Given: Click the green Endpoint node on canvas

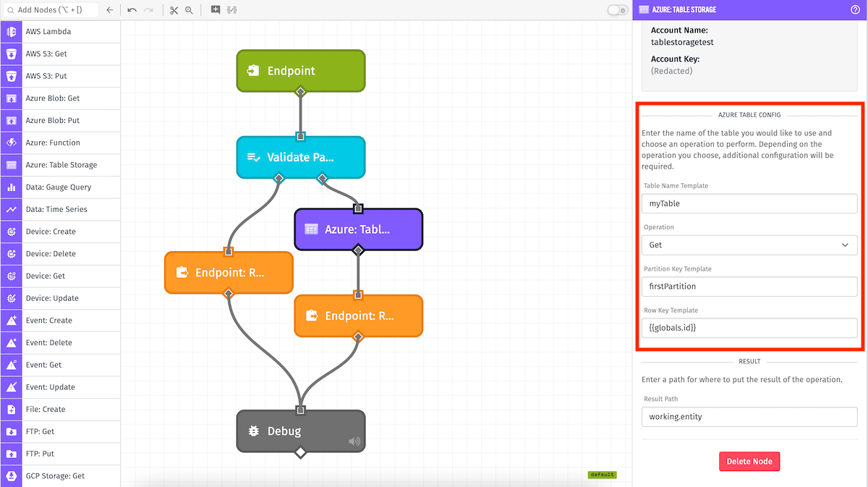Looking at the screenshot, I should tap(301, 71).
